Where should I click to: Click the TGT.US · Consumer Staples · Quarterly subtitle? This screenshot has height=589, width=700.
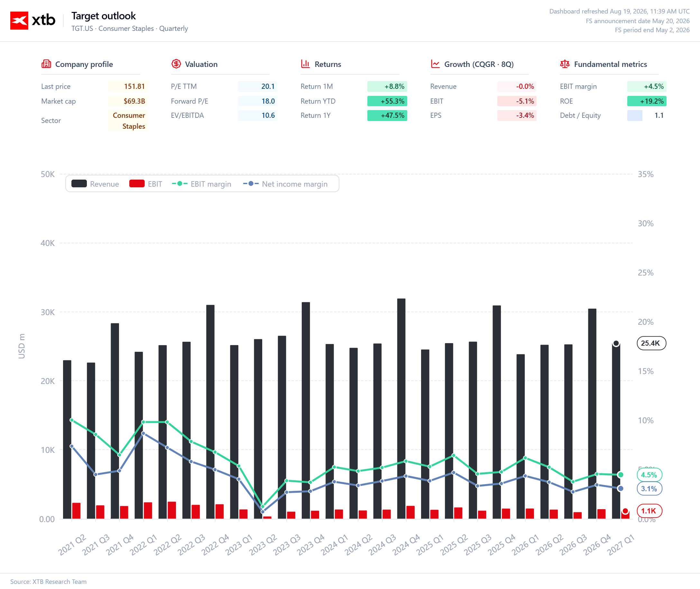pyautogui.click(x=129, y=28)
